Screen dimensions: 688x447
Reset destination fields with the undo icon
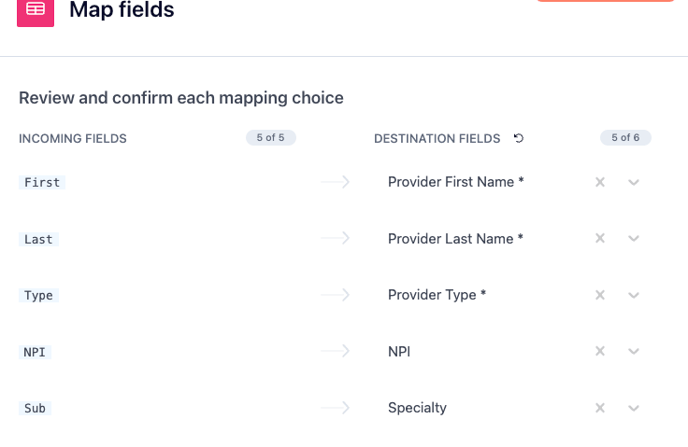pyautogui.click(x=519, y=138)
